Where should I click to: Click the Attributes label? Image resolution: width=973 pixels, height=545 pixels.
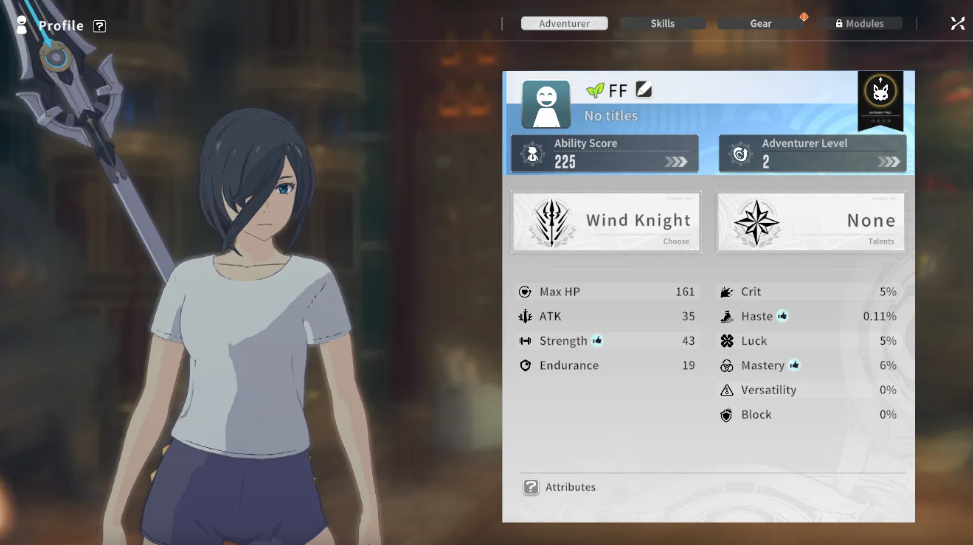(x=570, y=487)
